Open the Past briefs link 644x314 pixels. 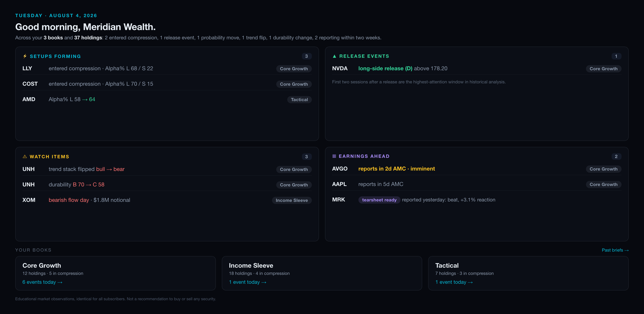coord(615,250)
